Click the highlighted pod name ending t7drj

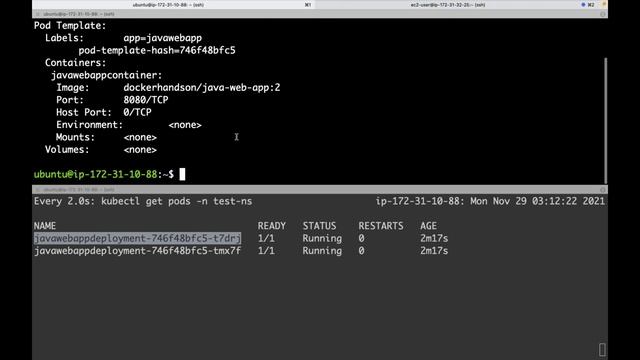point(138,238)
